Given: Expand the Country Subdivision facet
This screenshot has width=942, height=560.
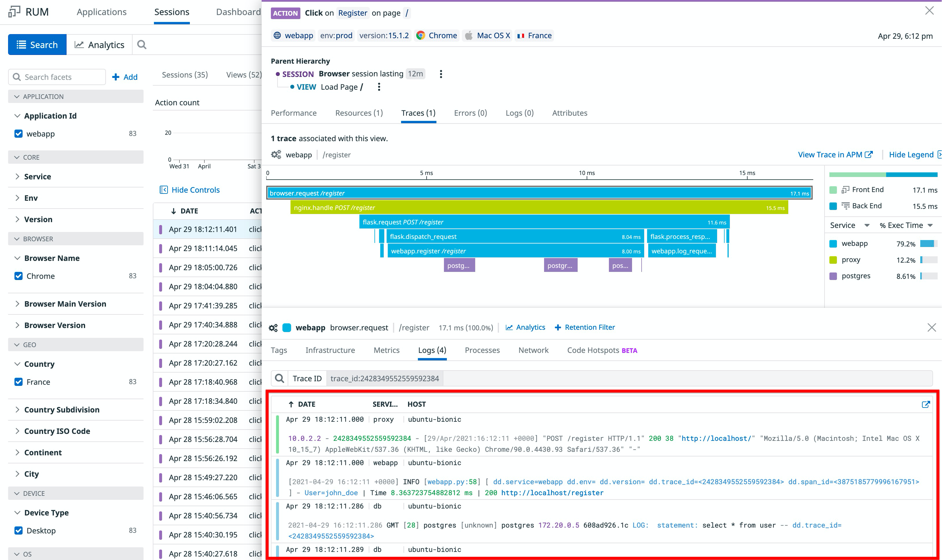Looking at the screenshot, I should click(17, 409).
